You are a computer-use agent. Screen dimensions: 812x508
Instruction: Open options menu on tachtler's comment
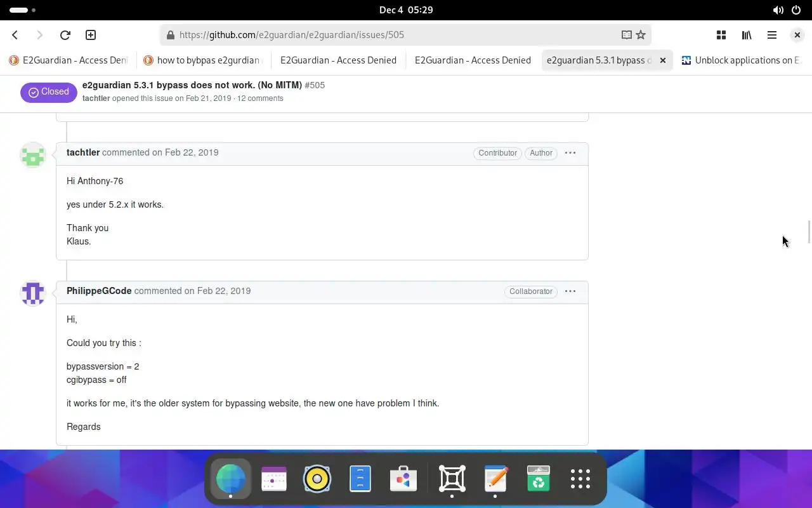[570, 153]
